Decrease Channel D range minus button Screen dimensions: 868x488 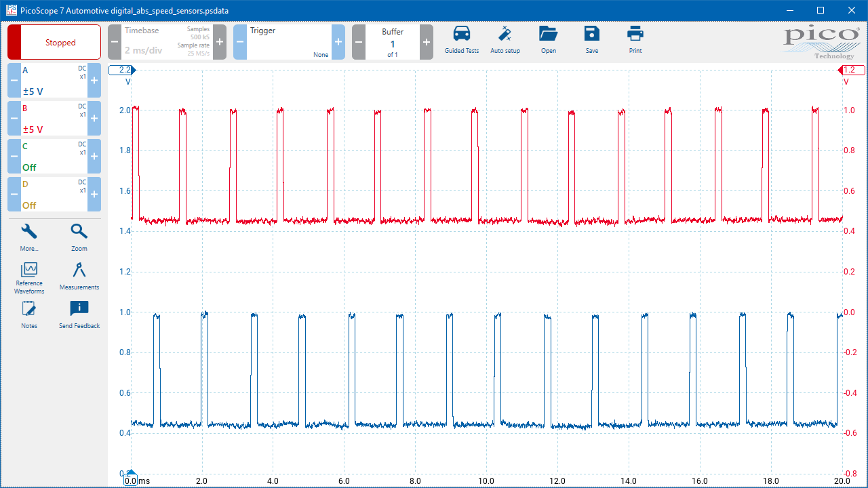(x=14, y=195)
